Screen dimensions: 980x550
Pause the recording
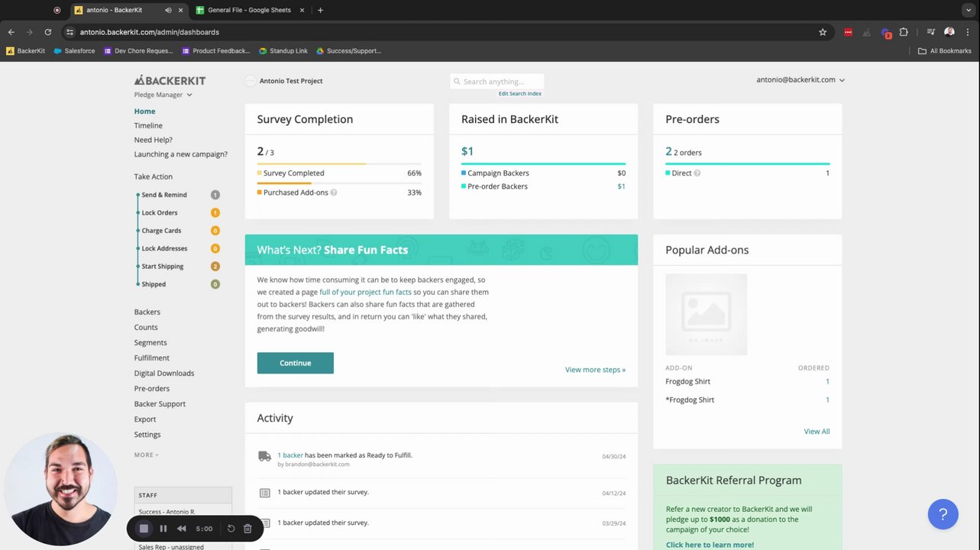(x=163, y=529)
